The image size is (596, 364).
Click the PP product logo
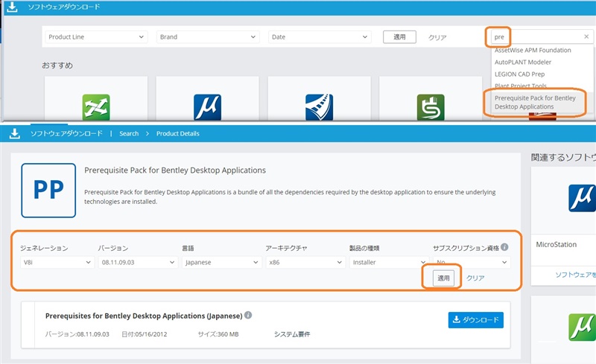pos(48,191)
